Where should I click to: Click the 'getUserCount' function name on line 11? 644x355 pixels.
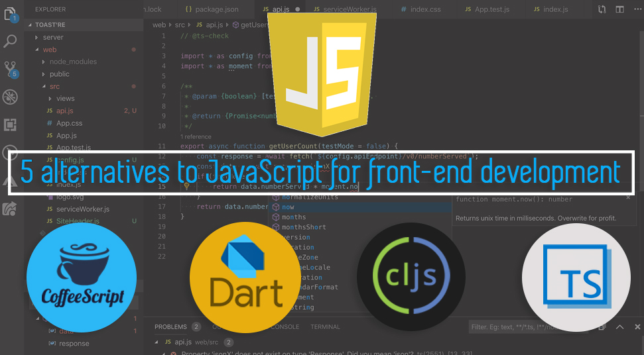[x=293, y=146]
